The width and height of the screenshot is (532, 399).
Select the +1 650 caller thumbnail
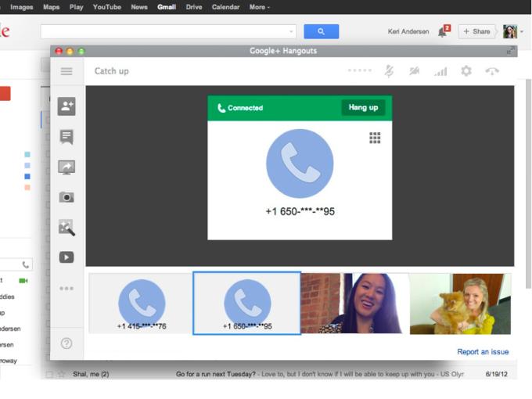(x=247, y=304)
